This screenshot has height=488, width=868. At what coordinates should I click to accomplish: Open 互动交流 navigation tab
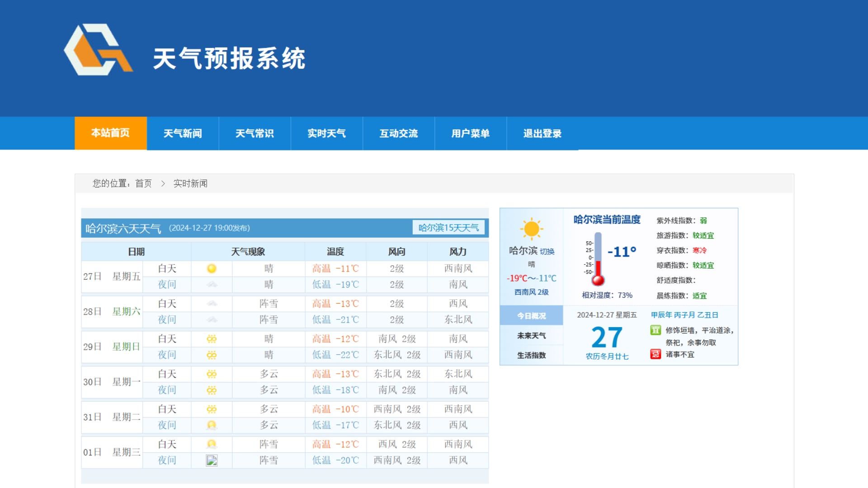(x=398, y=133)
